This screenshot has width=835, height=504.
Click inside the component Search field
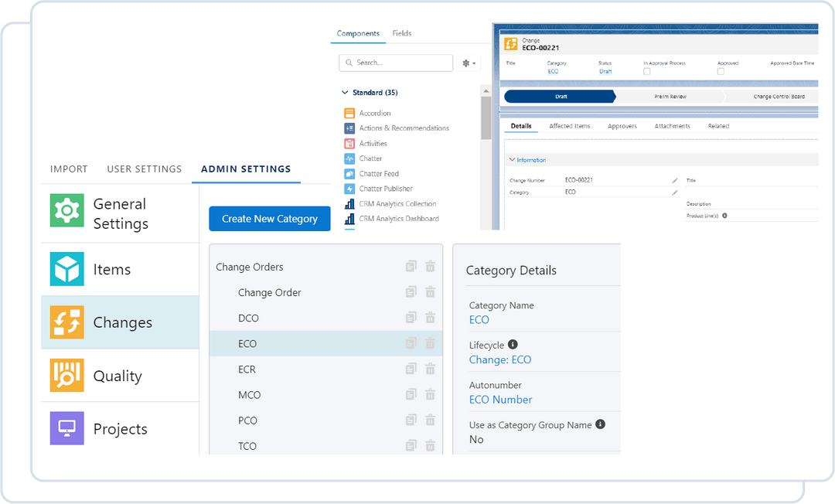click(x=396, y=63)
